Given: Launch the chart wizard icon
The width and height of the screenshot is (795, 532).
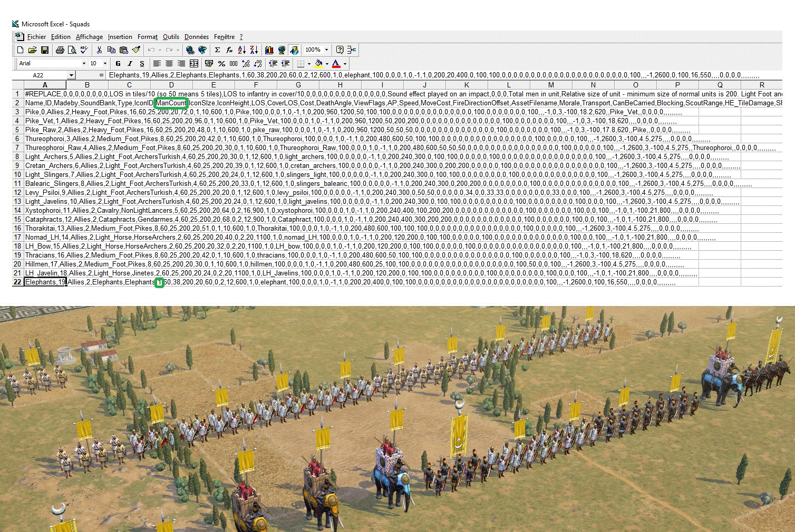Looking at the screenshot, I should click(x=269, y=50).
